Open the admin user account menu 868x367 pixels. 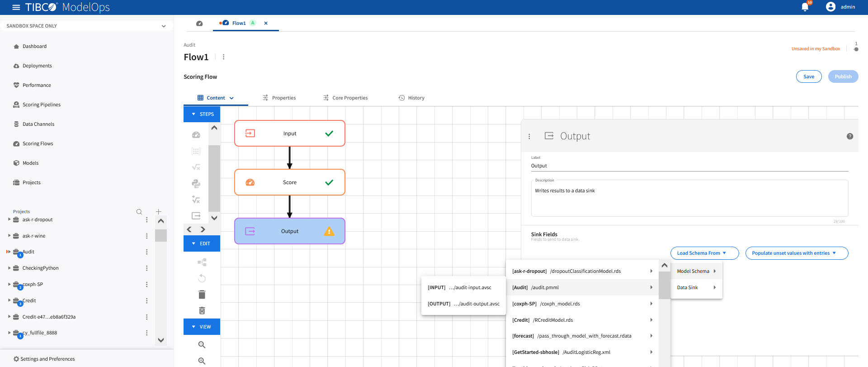point(840,7)
